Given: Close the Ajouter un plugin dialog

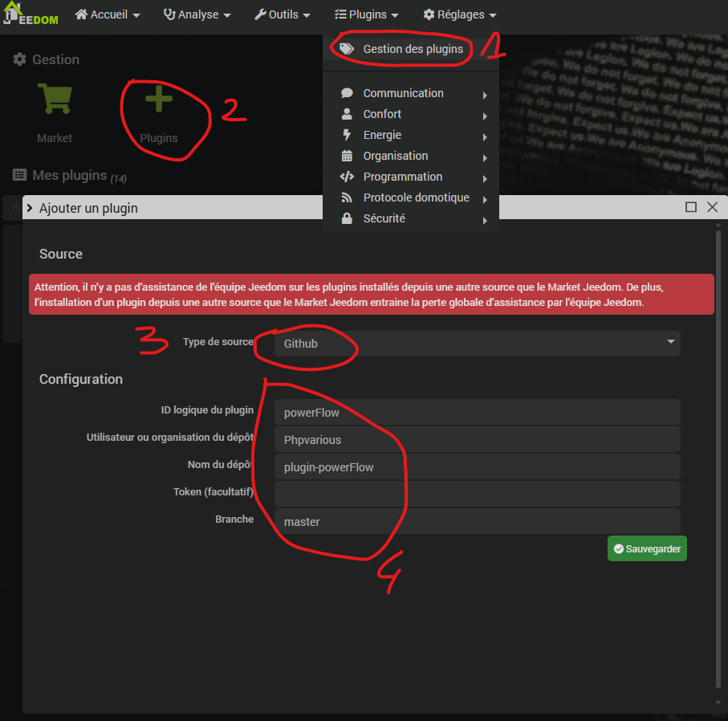Looking at the screenshot, I should point(712,207).
